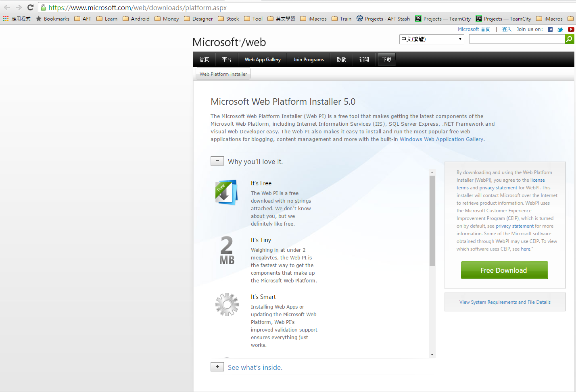Open the Stock bookmark folder
The height and width of the screenshot is (392, 576).
click(228, 19)
